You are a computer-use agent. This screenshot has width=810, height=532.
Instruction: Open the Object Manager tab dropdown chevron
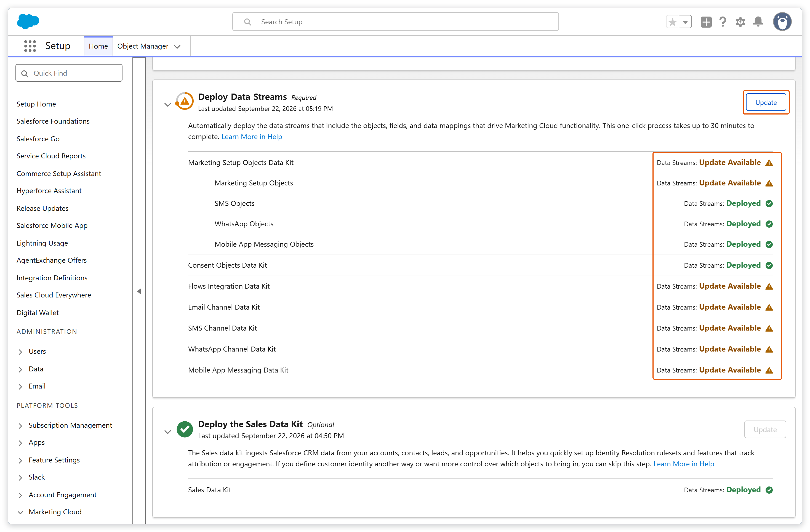177,47
